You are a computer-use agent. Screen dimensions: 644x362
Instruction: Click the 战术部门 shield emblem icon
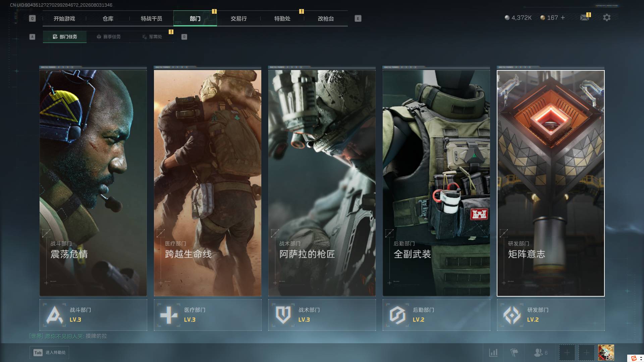(x=283, y=315)
